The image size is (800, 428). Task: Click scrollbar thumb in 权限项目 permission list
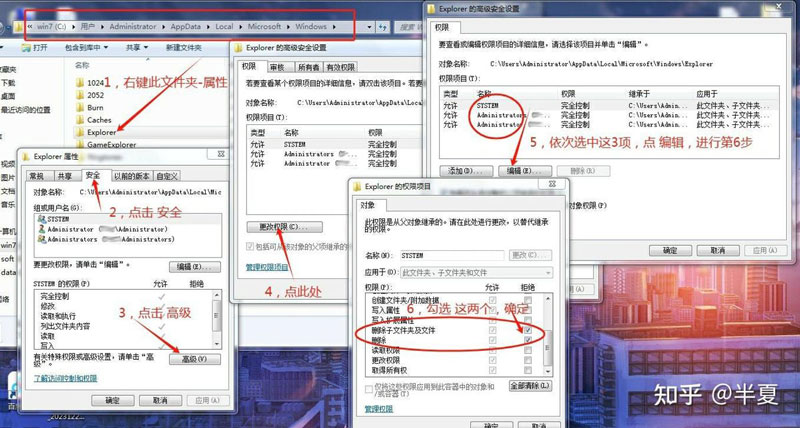pos(549,347)
